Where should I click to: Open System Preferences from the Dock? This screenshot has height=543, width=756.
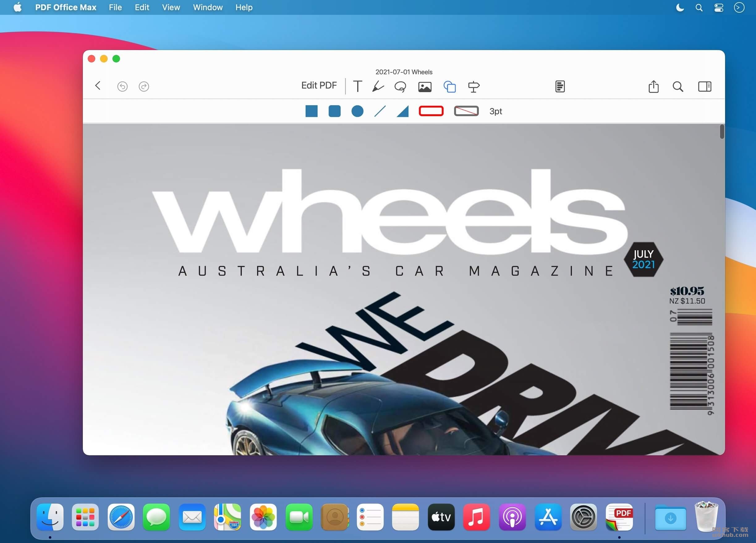pyautogui.click(x=583, y=517)
